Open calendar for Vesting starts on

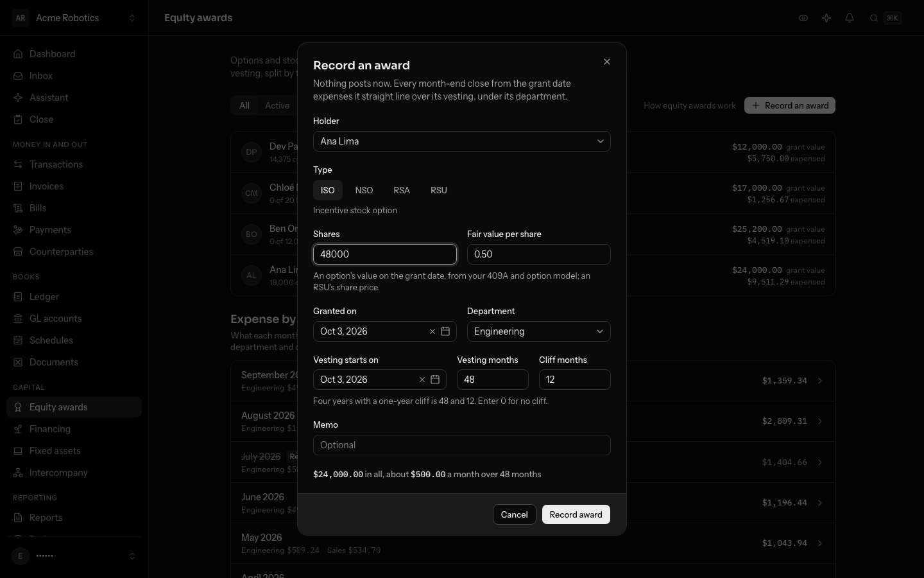[x=435, y=380]
